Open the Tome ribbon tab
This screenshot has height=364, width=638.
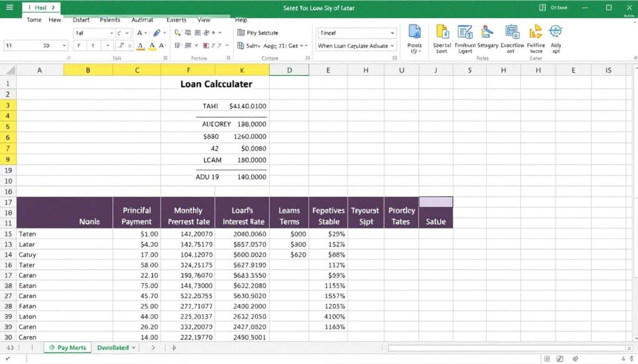(x=34, y=19)
